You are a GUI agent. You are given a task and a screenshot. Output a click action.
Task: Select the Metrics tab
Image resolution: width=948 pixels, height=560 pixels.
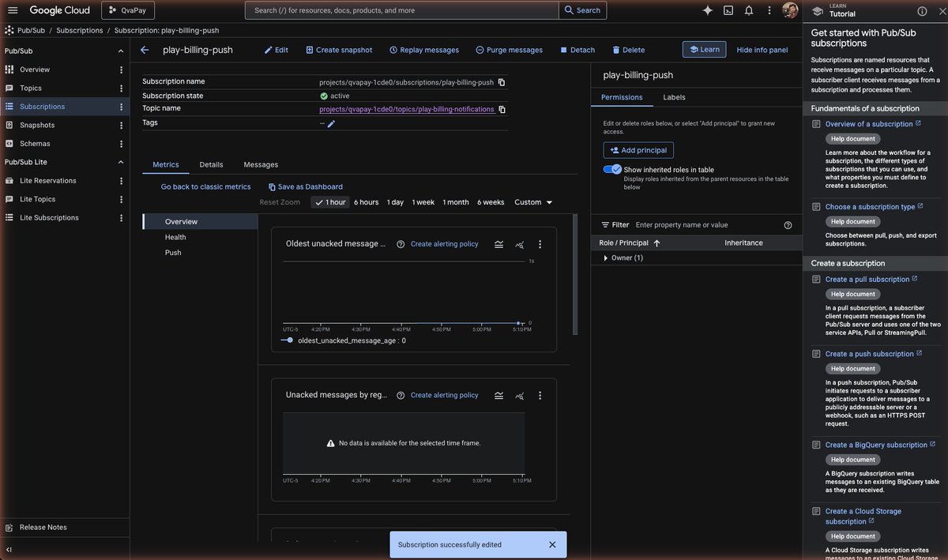click(x=166, y=164)
